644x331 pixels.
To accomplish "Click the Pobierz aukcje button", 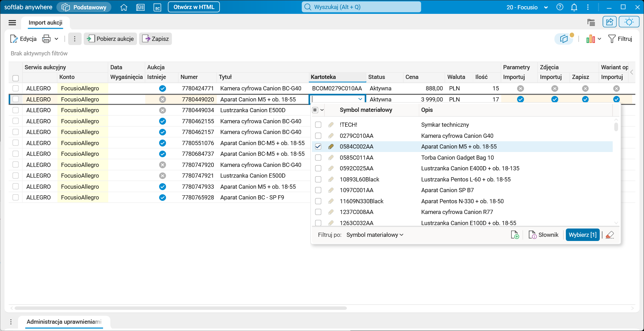I will point(110,39).
